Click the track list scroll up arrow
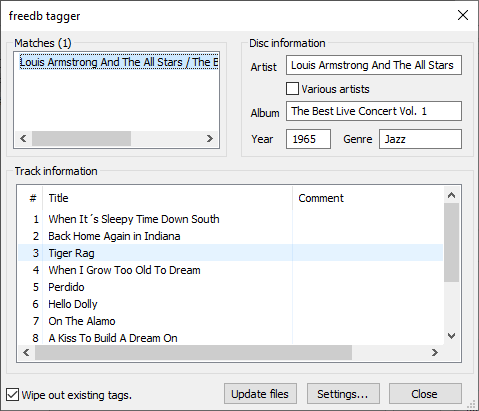The image size is (479, 411). (452, 195)
